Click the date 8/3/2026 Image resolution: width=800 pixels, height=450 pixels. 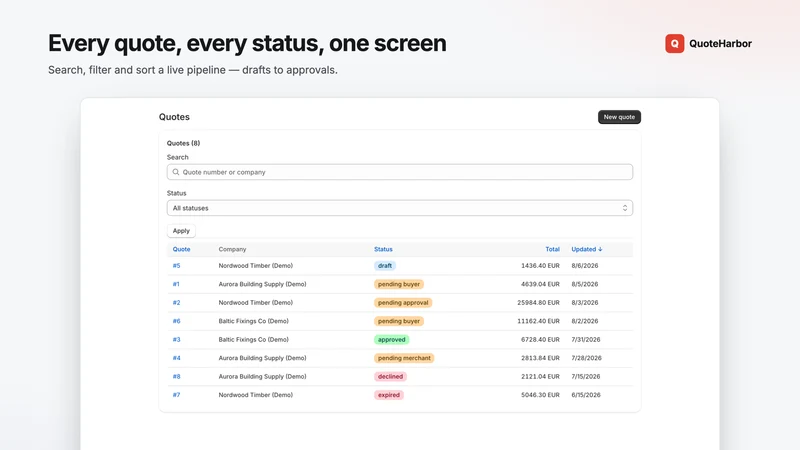[585, 303]
